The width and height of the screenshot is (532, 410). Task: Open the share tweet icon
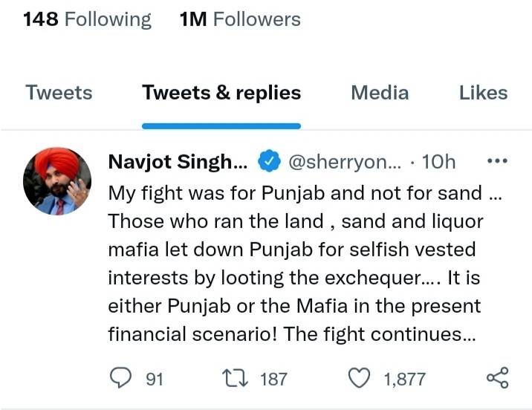[497, 377]
